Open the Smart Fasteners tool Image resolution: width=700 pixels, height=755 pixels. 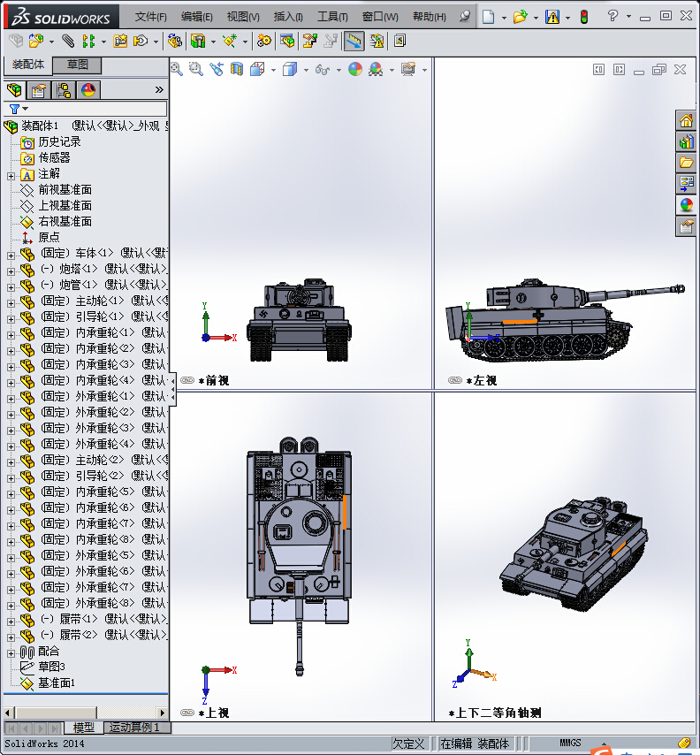click(120, 42)
